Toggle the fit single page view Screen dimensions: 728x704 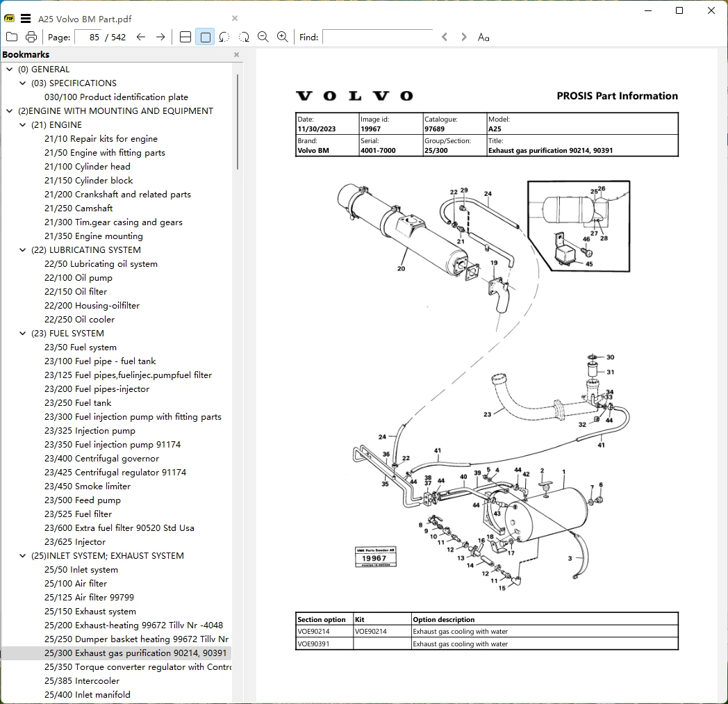[205, 37]
